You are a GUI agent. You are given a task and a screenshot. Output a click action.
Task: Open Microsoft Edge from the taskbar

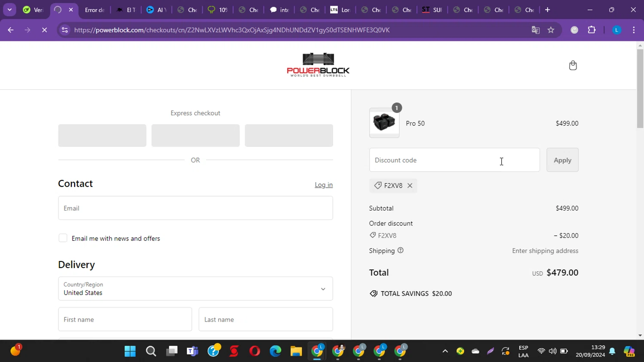[275, 351]
